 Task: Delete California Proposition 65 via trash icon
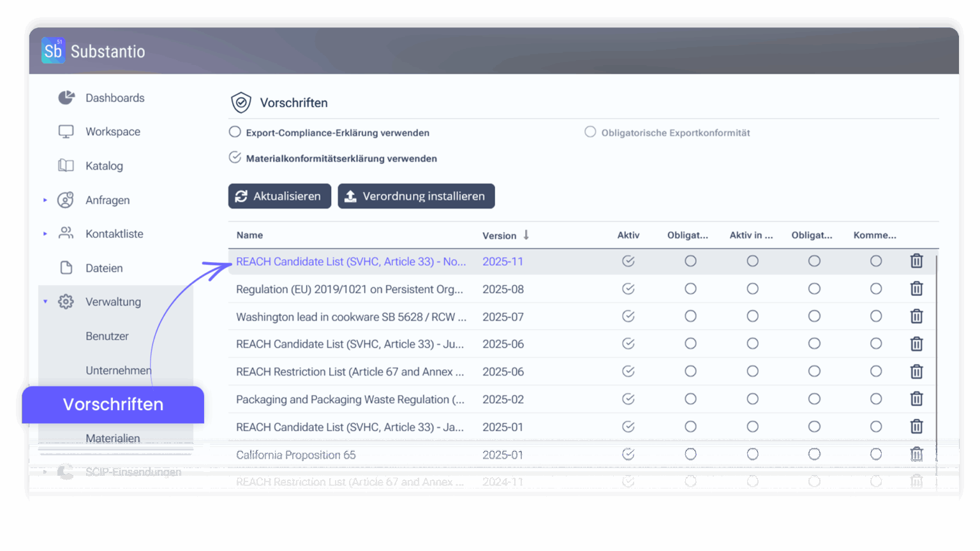click(x=917, y=454)
